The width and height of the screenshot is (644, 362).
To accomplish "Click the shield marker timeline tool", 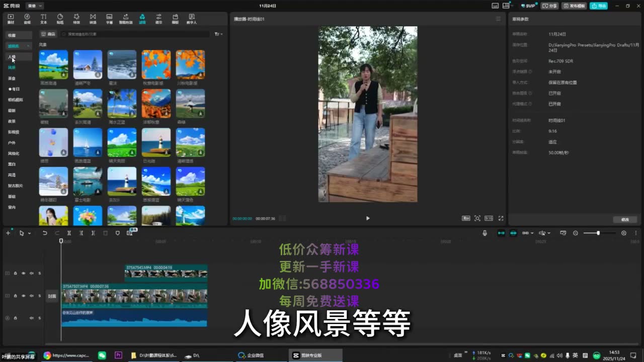I will [118, 233].
